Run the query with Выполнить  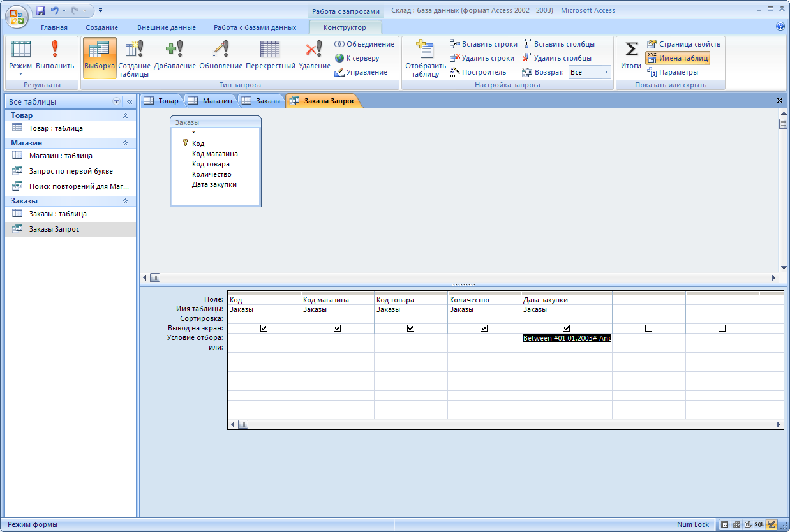pos(55,57)
